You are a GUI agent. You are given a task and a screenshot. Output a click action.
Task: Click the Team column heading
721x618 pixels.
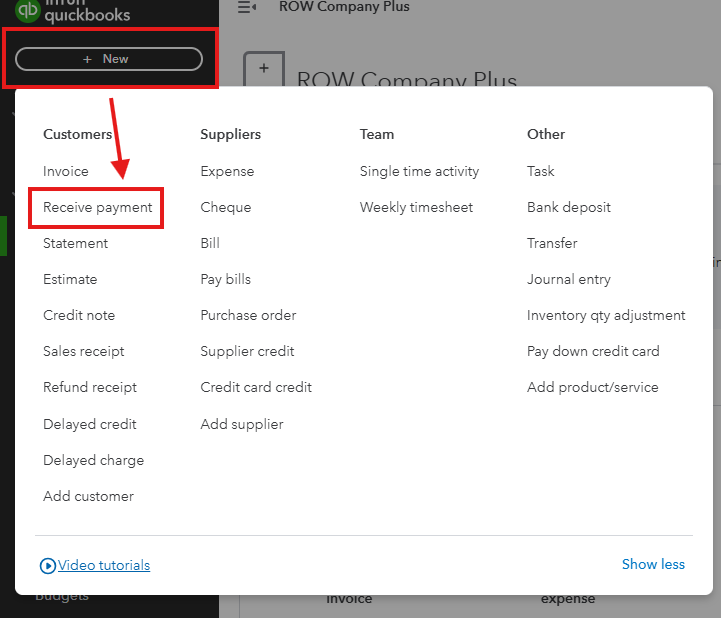click(377, 134)
